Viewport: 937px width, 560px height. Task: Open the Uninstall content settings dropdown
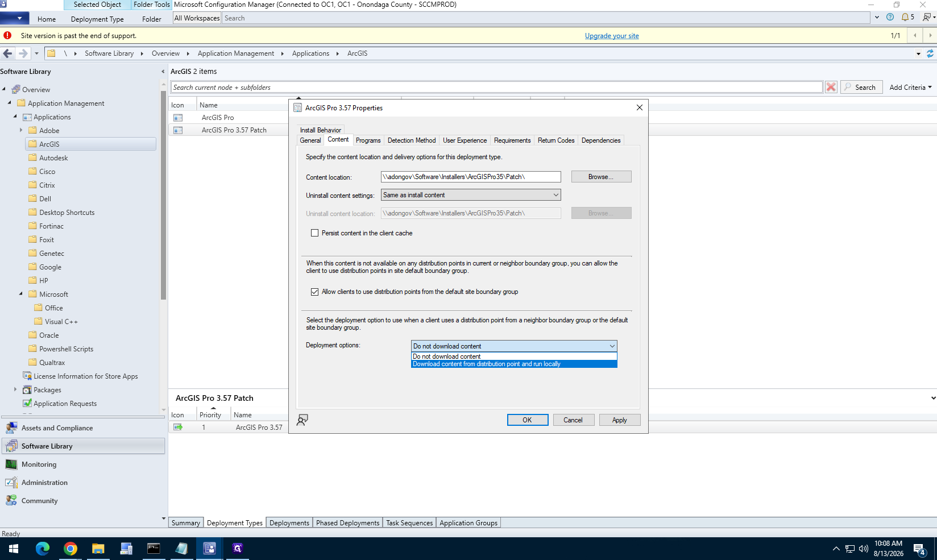471,195
